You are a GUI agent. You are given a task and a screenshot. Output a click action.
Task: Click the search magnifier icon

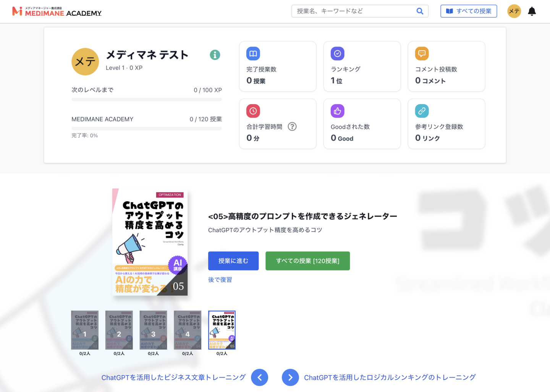pos(420,11)
